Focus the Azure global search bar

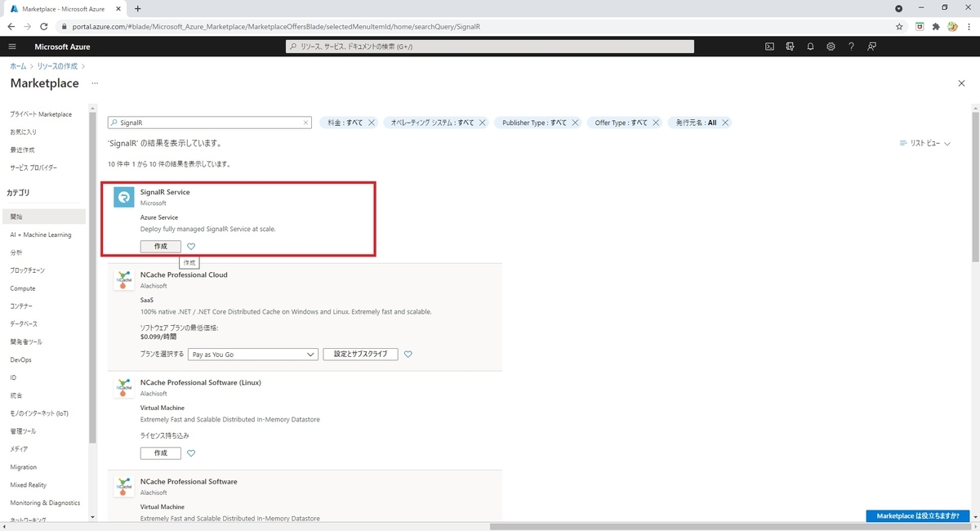(x=490, y=47)
